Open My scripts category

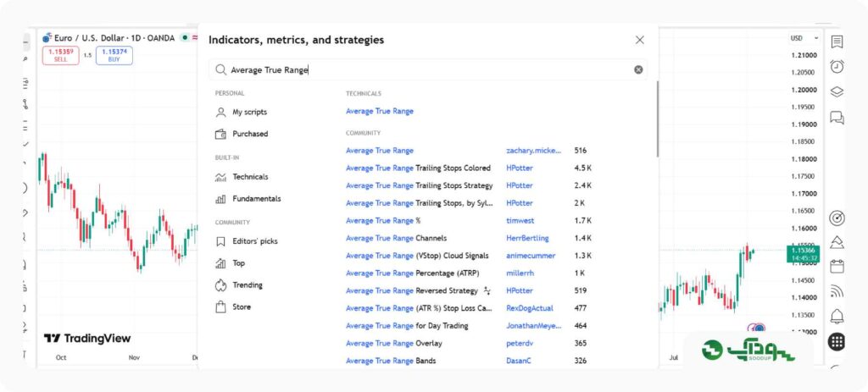pyautogui.click(x=242, y=113)
